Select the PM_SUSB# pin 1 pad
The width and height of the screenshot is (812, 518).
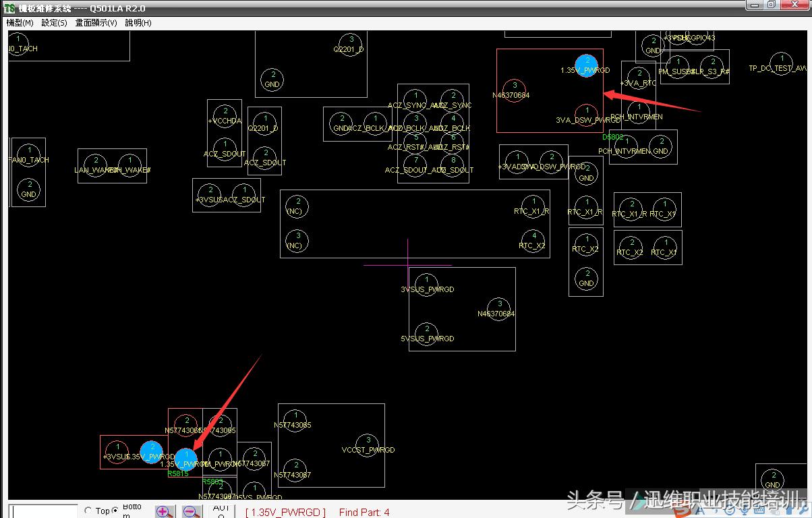pos(678,66)
